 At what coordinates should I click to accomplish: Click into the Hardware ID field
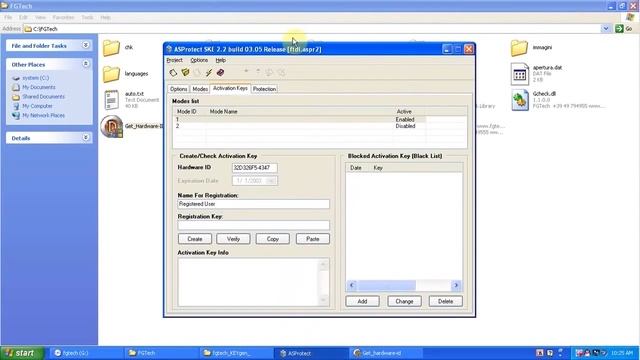coord(254,168)
